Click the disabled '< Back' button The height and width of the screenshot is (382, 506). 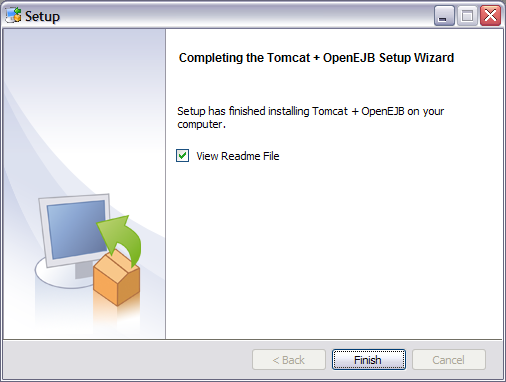point(289,360)
